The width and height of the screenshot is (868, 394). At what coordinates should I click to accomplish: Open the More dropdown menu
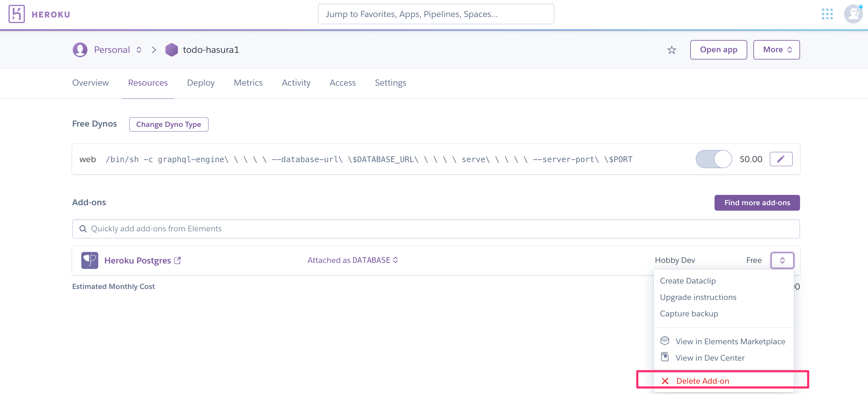point(776,50)
